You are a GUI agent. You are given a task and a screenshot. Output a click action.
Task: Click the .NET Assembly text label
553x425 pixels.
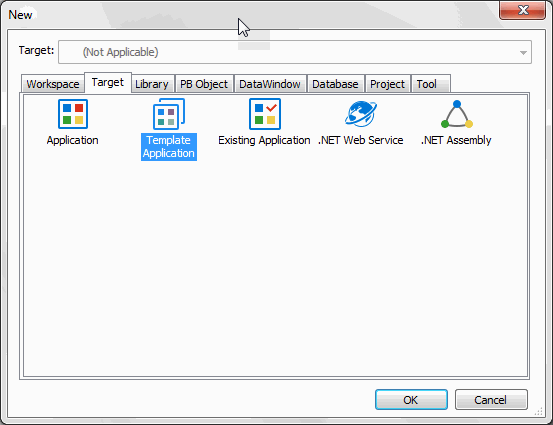(456, 140)
